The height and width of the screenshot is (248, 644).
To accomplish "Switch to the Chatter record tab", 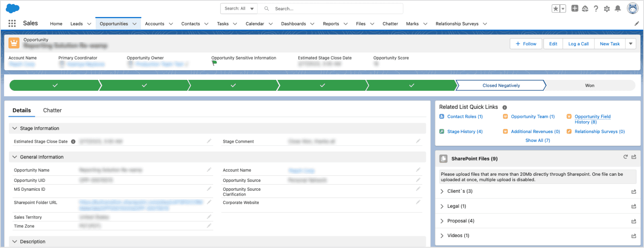I will (52, 110).
